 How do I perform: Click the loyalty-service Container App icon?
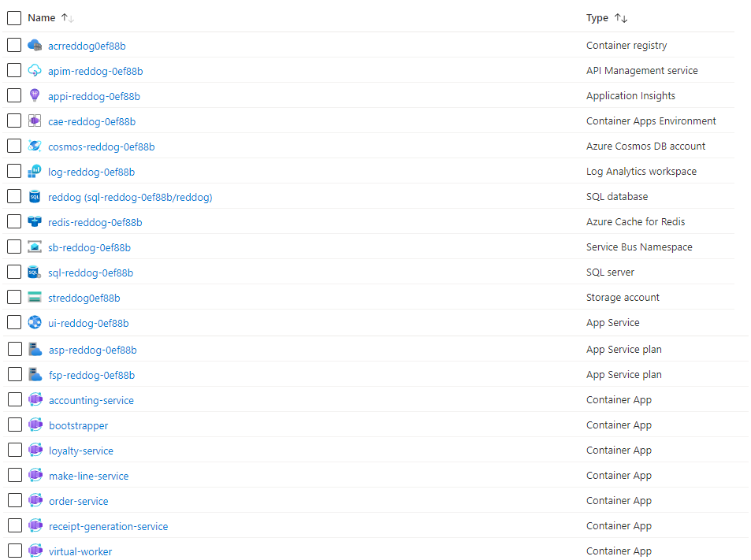point(35,450)
